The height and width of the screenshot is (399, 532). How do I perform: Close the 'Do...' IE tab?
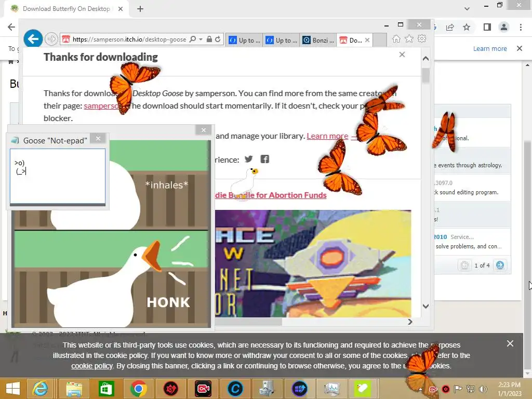[x=367, y=40]
